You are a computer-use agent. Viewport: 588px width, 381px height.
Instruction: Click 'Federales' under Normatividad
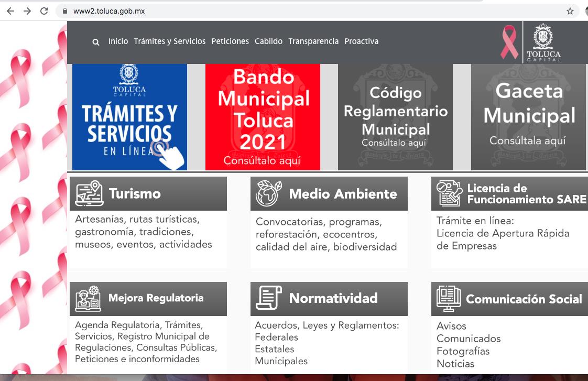coord(276,337)
